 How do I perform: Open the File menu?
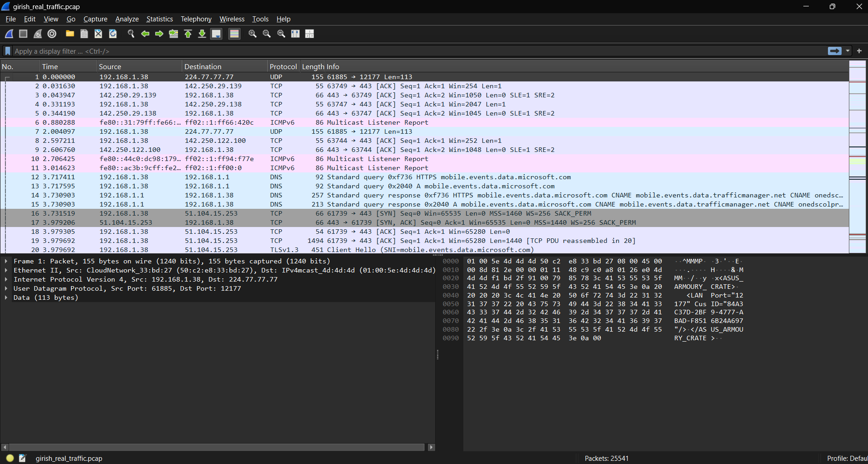[10, 19]
